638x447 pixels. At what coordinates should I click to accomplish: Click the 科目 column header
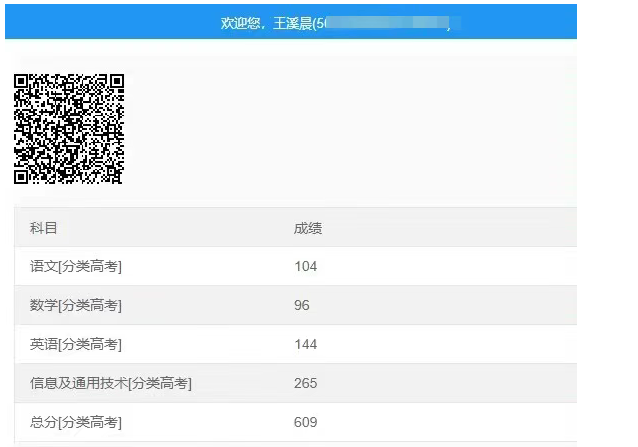(44, 228)
